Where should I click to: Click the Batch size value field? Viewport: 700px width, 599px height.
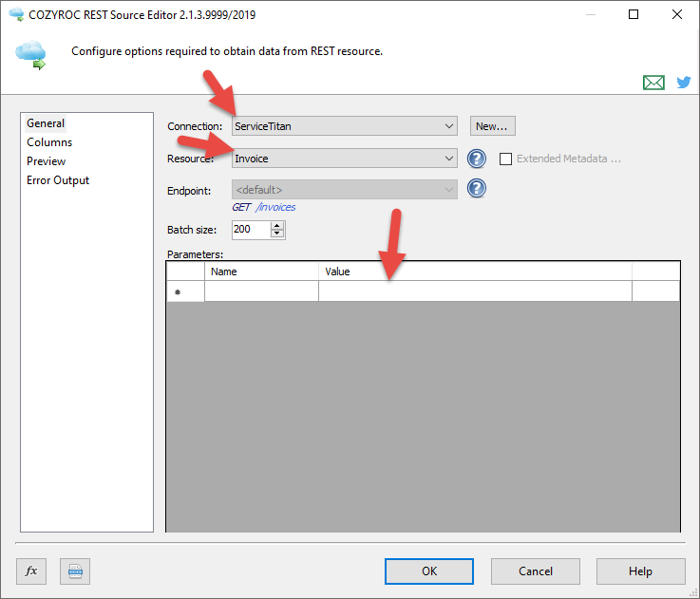click(x=252, y=230)
